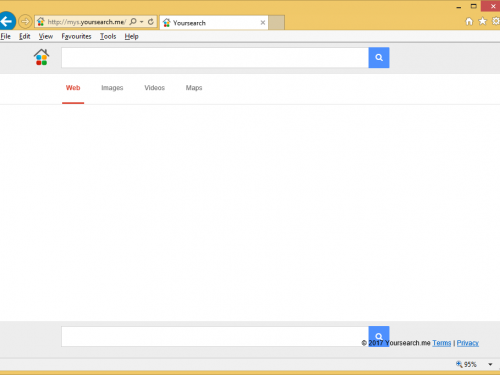Open the Help menu
This screenshot has height=375, width=500.
pyautogui.click(x=131, y=36)
